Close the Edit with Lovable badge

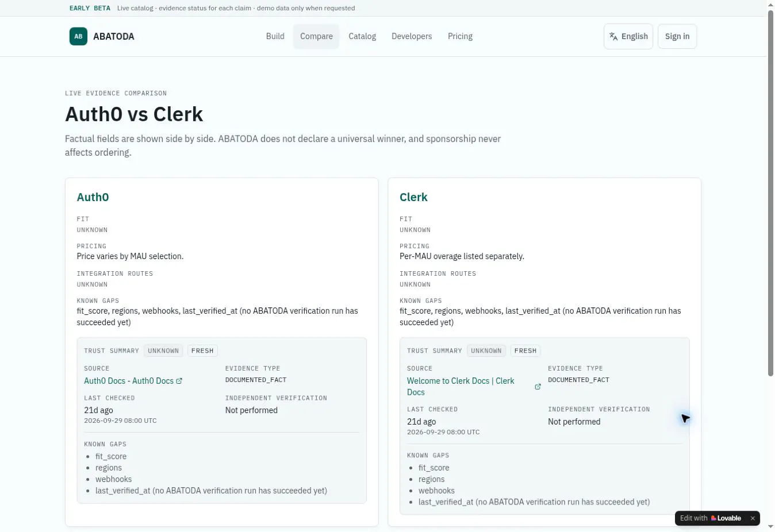(753, 518)
